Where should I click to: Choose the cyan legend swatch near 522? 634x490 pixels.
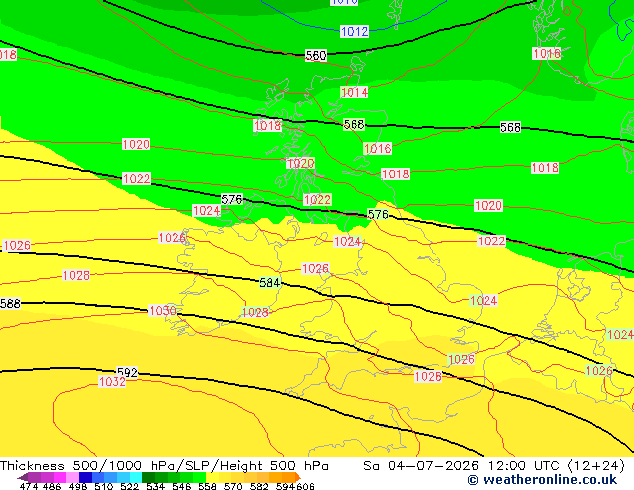coord(136,477)
